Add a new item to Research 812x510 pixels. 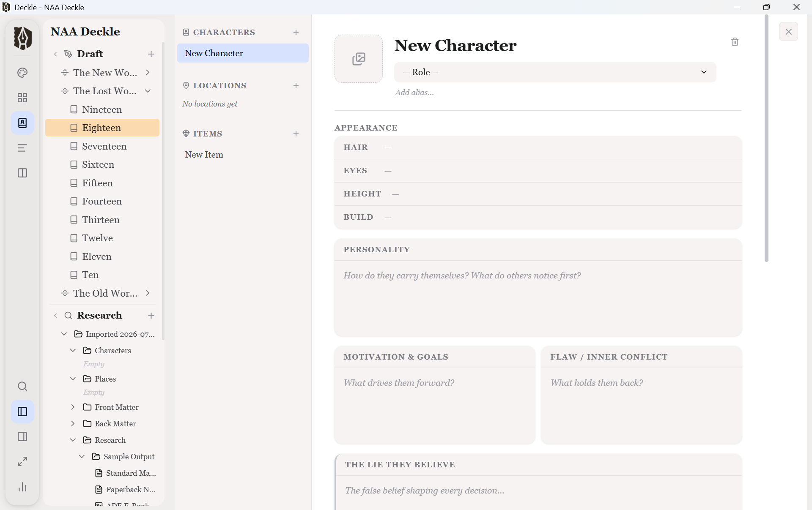tap(151, 316)
